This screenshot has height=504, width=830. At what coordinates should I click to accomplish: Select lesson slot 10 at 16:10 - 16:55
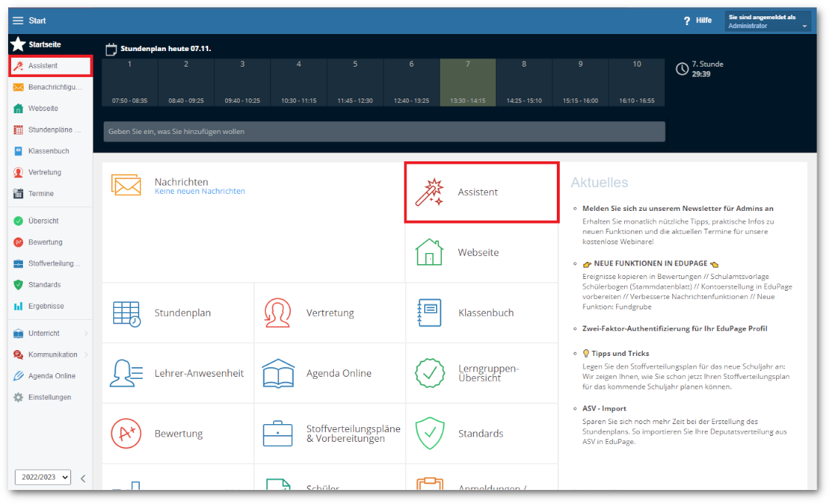click(637, 82)
